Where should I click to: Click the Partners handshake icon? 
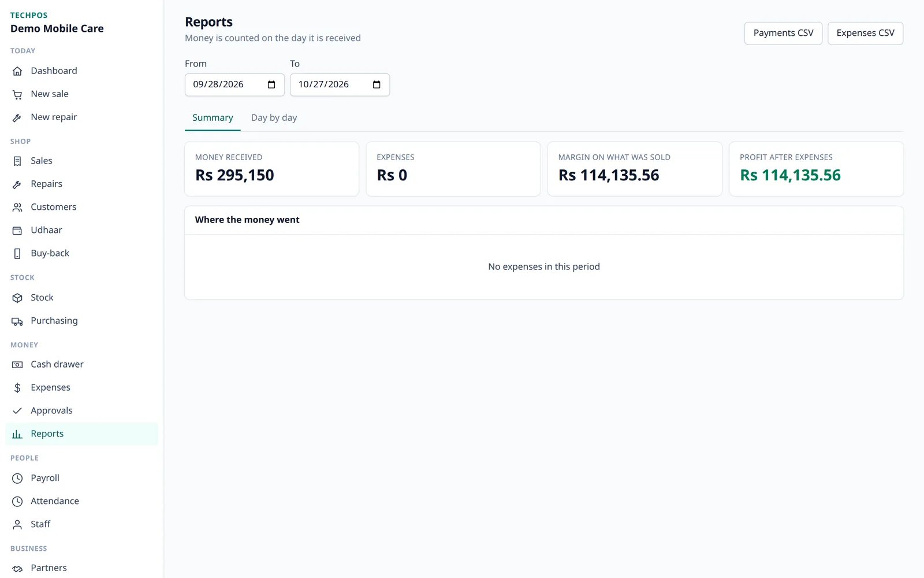click(x=17, y=569)
